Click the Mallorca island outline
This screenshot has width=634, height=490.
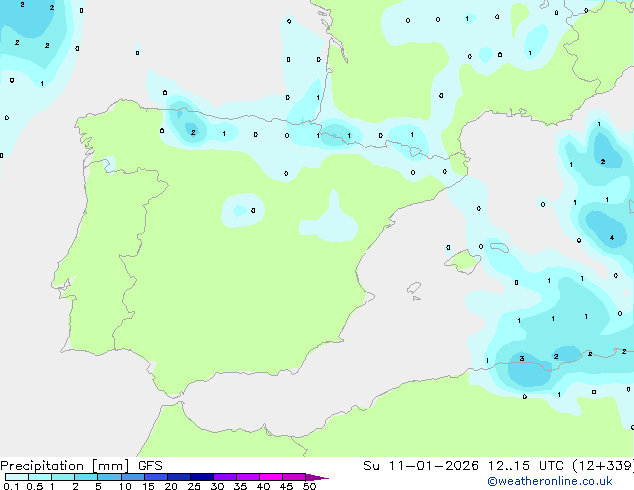(463, 261)
